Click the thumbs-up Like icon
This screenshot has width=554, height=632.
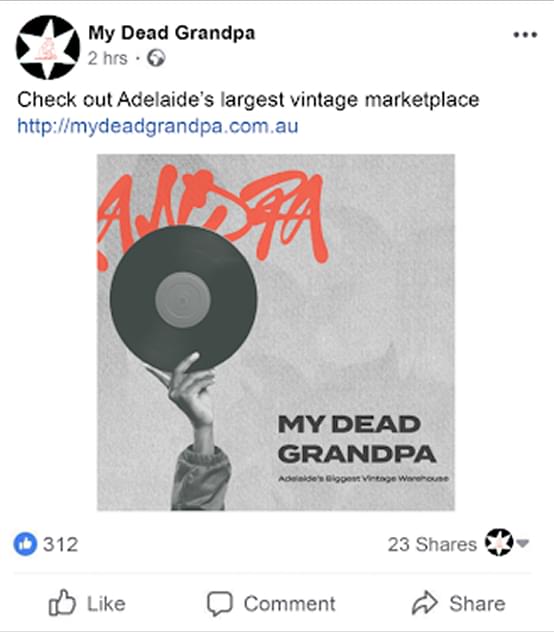pos(62,603)
